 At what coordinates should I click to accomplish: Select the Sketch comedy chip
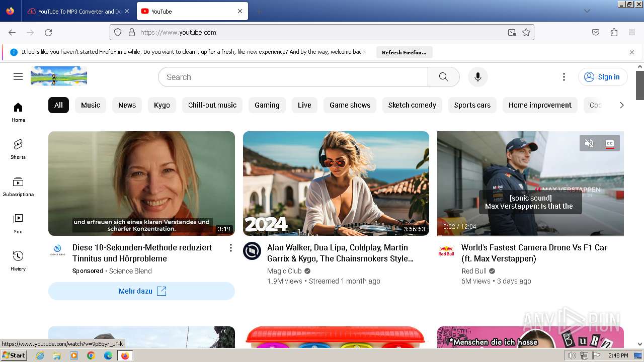coord(412,105)
